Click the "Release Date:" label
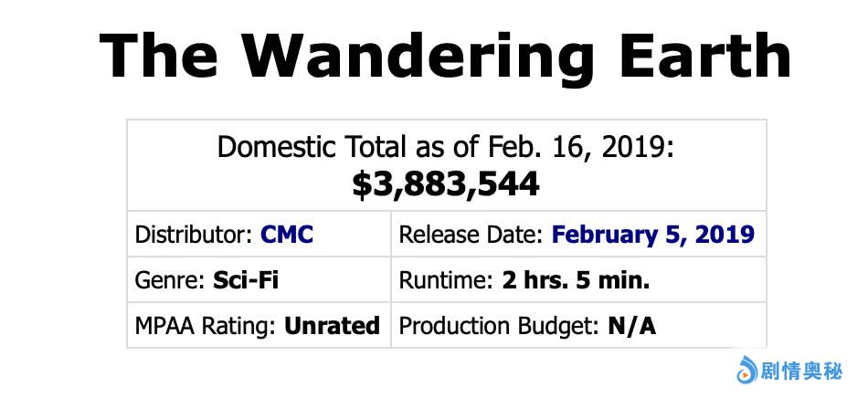The height and width of the screenshot is (398, 868). 471,235
